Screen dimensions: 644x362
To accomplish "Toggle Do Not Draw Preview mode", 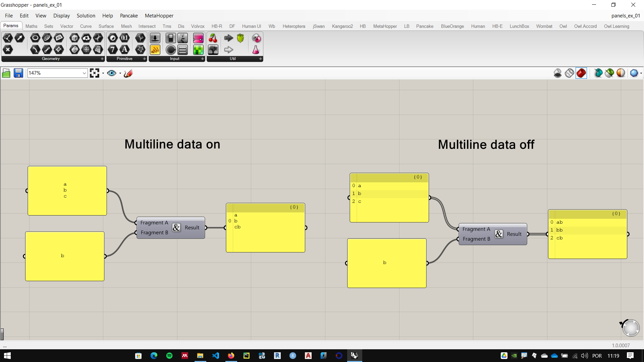I will click(557, 73).
